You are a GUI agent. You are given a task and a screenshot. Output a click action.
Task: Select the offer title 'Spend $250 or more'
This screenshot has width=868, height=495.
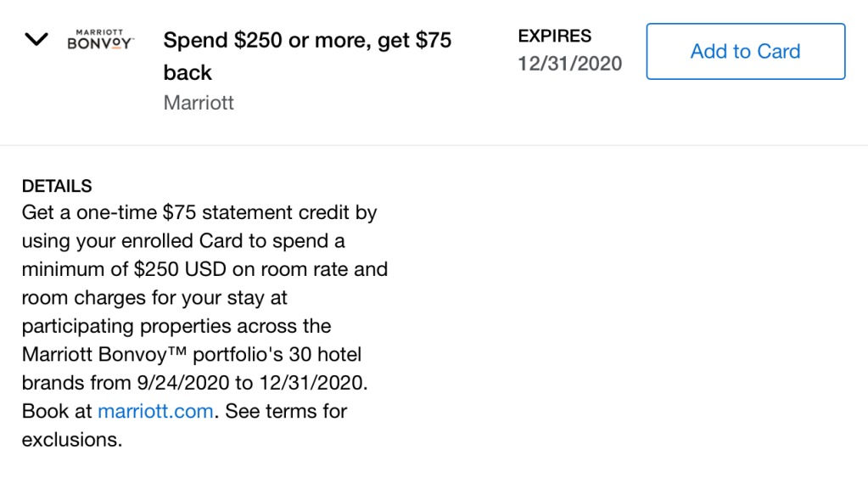click(x=306, y=41)
